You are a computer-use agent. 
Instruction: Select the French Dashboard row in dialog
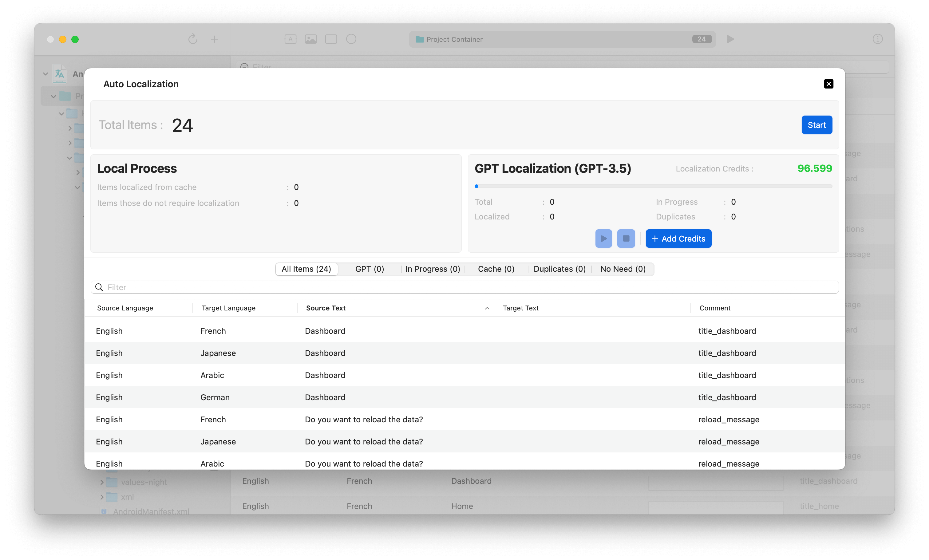464,331
